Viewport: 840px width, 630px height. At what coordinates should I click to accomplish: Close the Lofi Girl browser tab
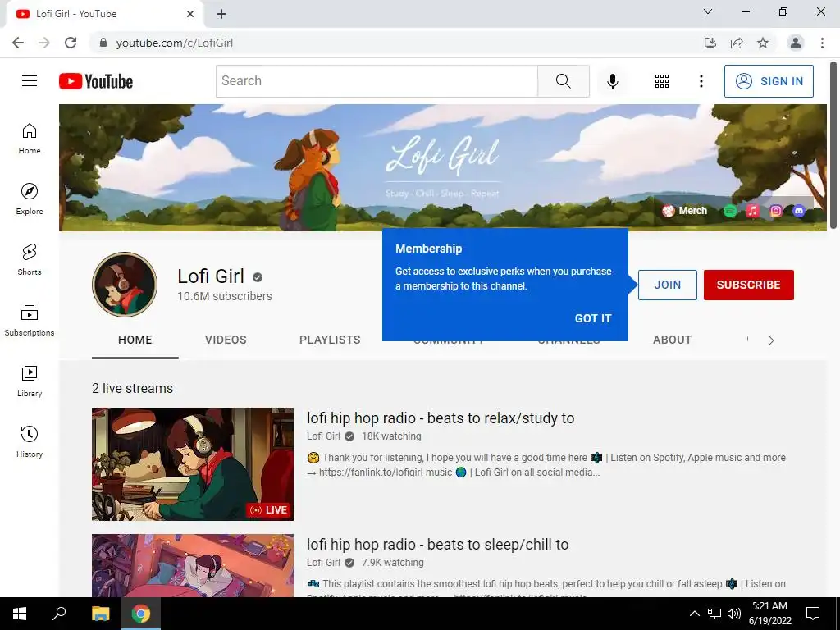click(190, 14)
